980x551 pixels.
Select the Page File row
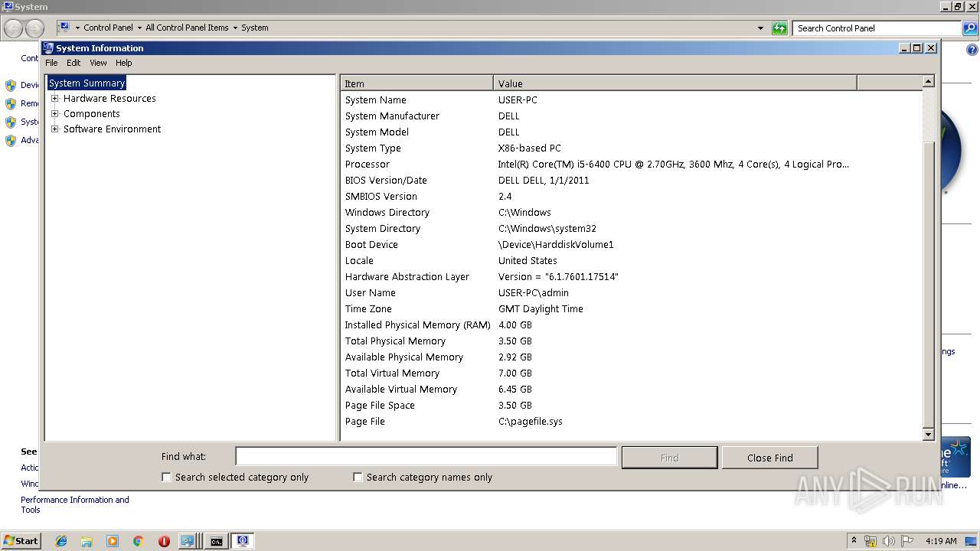pos(632,421)
